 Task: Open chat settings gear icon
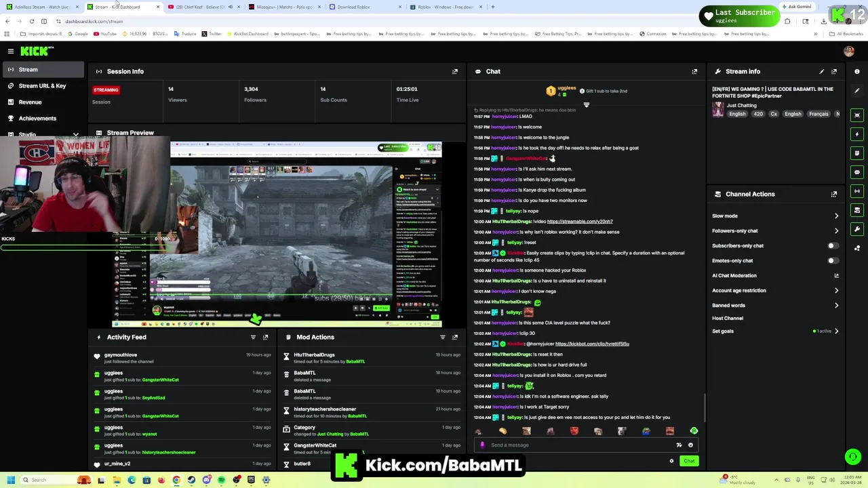tap(671, 461)
